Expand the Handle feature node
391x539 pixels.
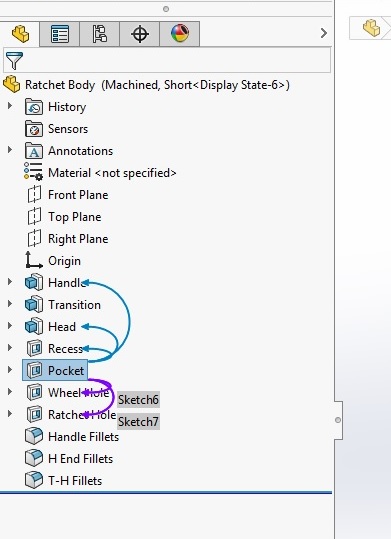click(10, 282)
